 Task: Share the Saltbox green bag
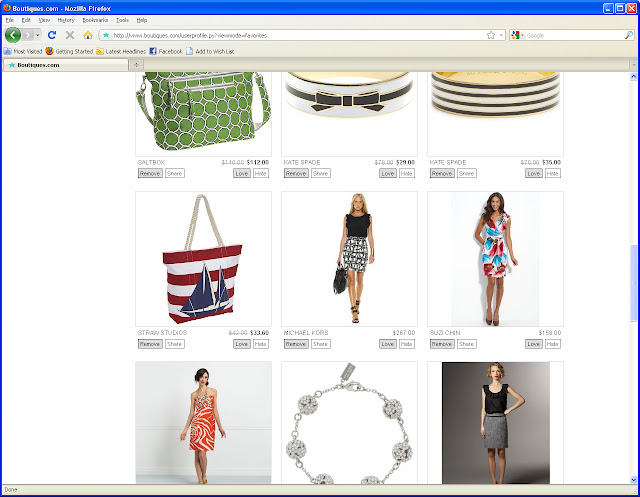coord(175,173)
